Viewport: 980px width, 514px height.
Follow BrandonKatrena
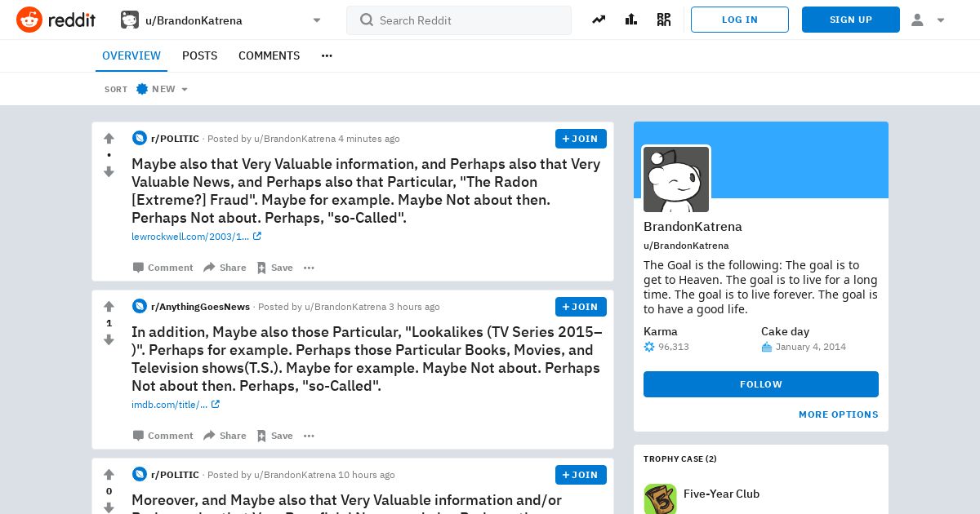click(x=761, y=384)
